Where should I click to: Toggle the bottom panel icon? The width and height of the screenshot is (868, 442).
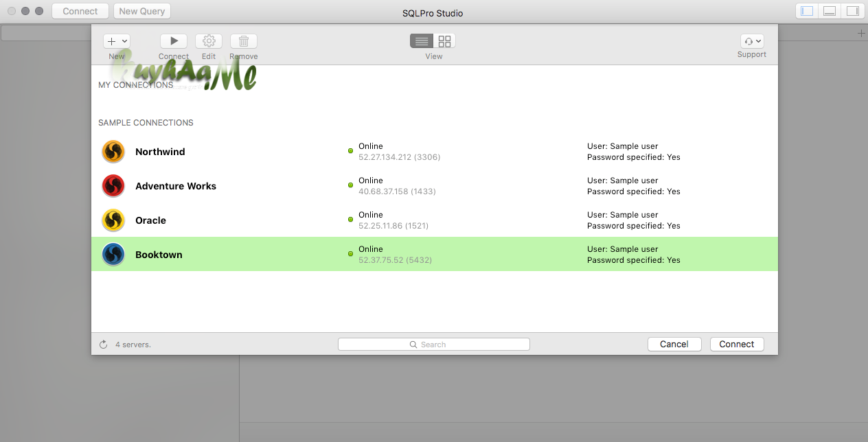(830, 11)
